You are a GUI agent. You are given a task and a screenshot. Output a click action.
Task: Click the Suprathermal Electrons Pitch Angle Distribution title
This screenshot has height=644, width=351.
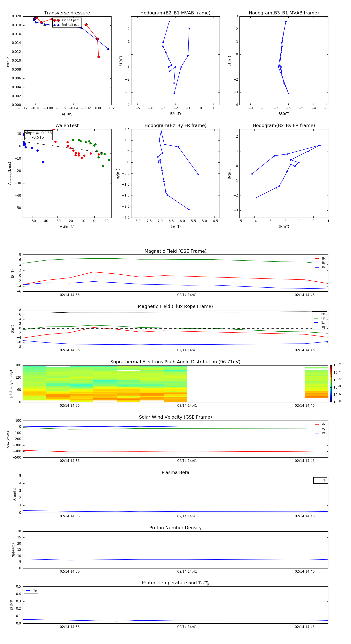point(175,362)
